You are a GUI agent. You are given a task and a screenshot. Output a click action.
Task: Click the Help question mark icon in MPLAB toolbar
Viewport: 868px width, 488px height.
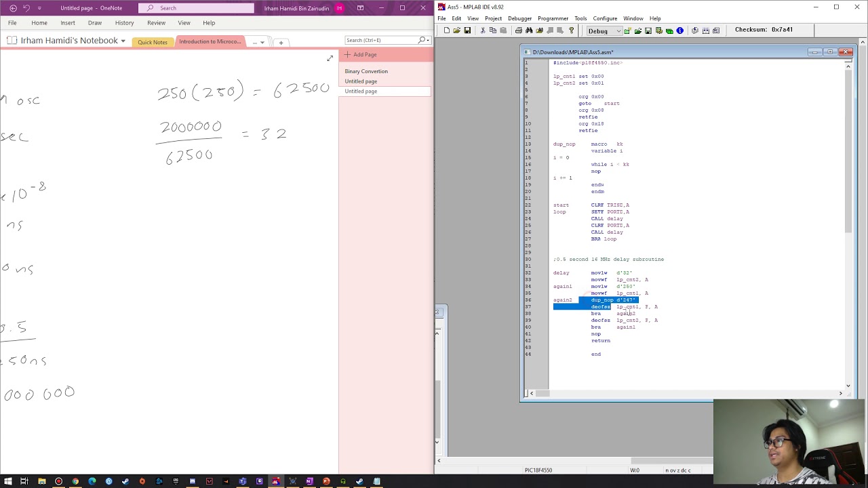click(x=571, y=30)
